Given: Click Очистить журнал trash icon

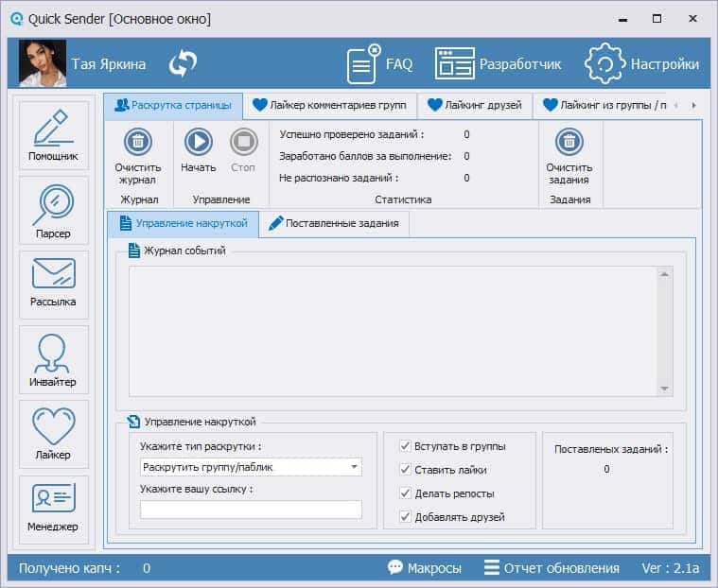Looking at the screenshot, I should click(x=138, y=142).
